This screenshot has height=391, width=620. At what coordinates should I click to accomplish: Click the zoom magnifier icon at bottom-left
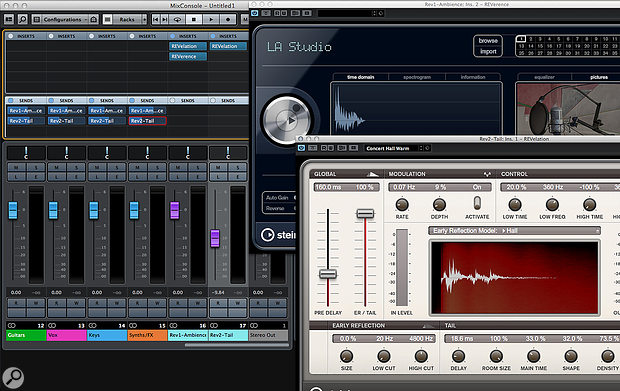click(13, 378)
